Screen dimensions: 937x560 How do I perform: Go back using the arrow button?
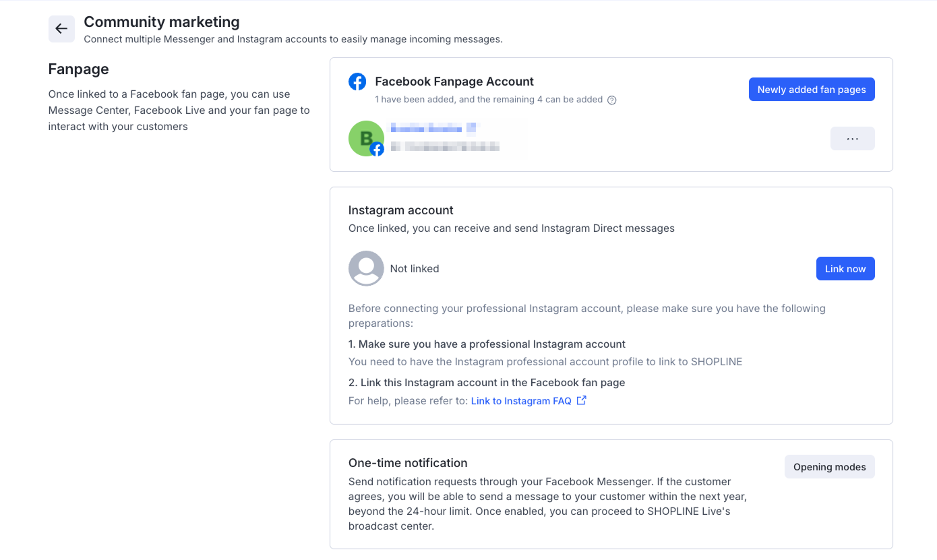pyautogui.click(x=61, y=29)
